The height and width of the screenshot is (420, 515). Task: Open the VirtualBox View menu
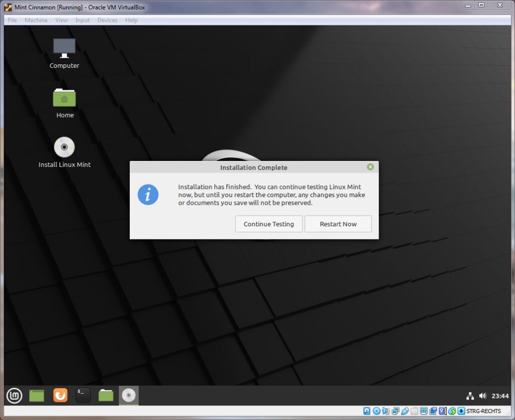(x=61, y=20)
